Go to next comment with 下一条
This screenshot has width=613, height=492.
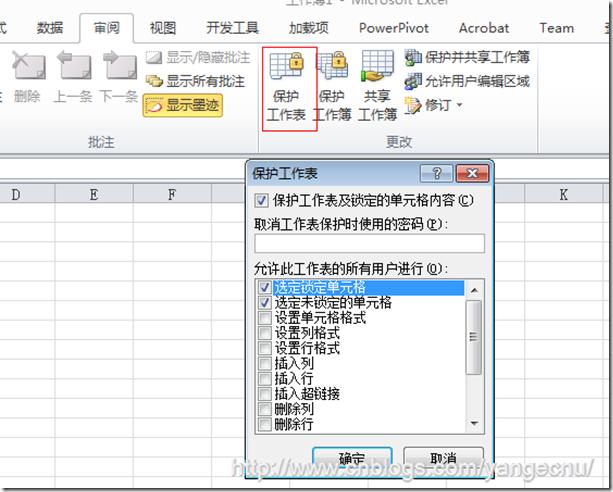(119, 78)
